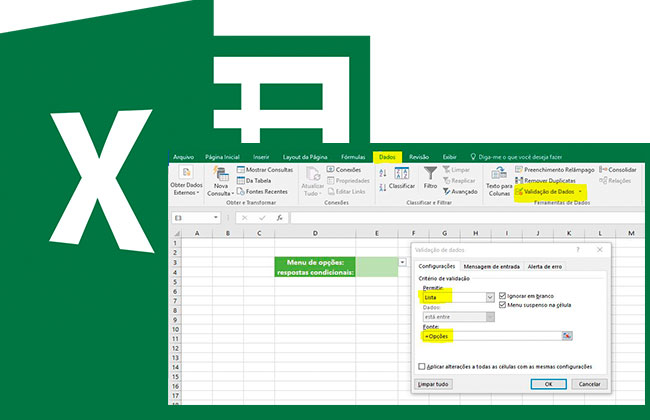Viewport: 650px width, 420px height.
Task: Switch to the Fórmulas tab
Action: [x=353, y=157]
